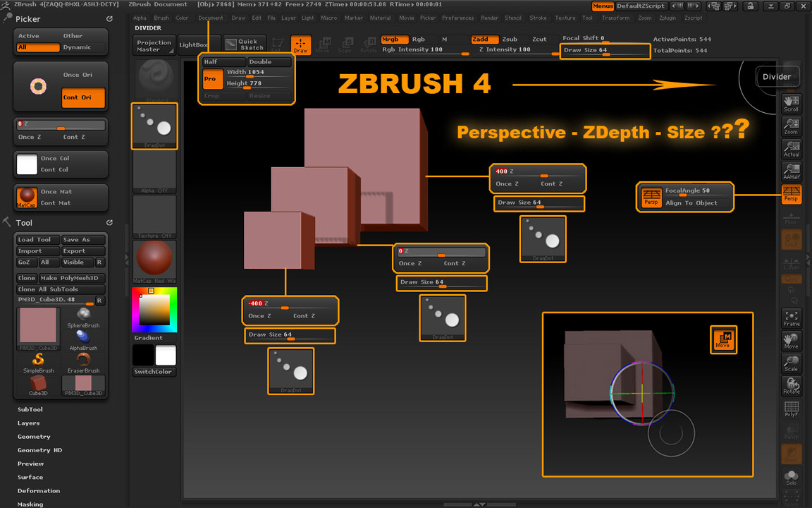The width and height of the screenshot is (812, 508).
Task: Toggle M material mode
Action: (444, 40)
